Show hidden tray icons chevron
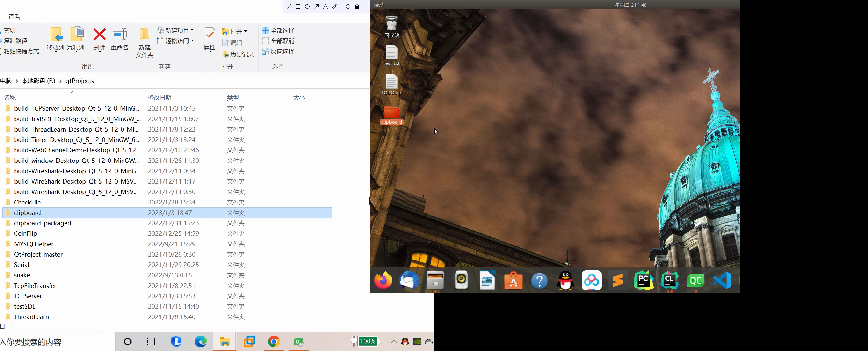868x351 pixels. [x=393, y=342]
